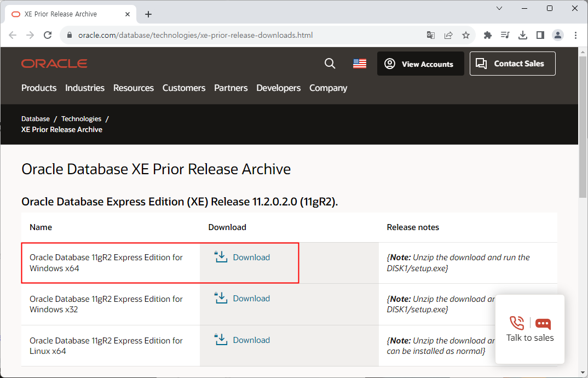The height and width of the screenshot is (378, 588).
Task: Click the 'Name' column header
Action: [x=41, y=227]
